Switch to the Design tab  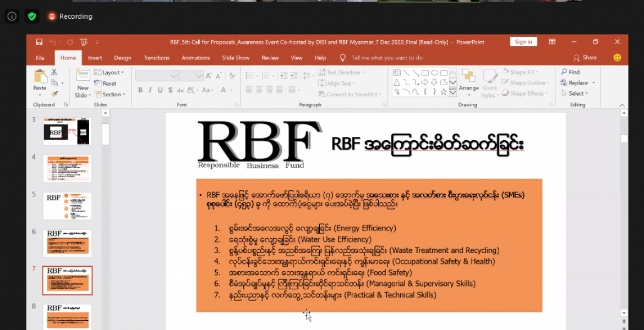(x=123, y=58)
